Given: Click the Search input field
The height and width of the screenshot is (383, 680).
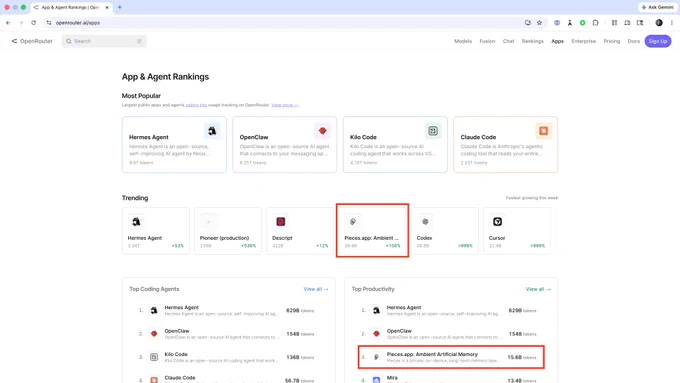Looking at the screenshot, I should click(104, 41).
